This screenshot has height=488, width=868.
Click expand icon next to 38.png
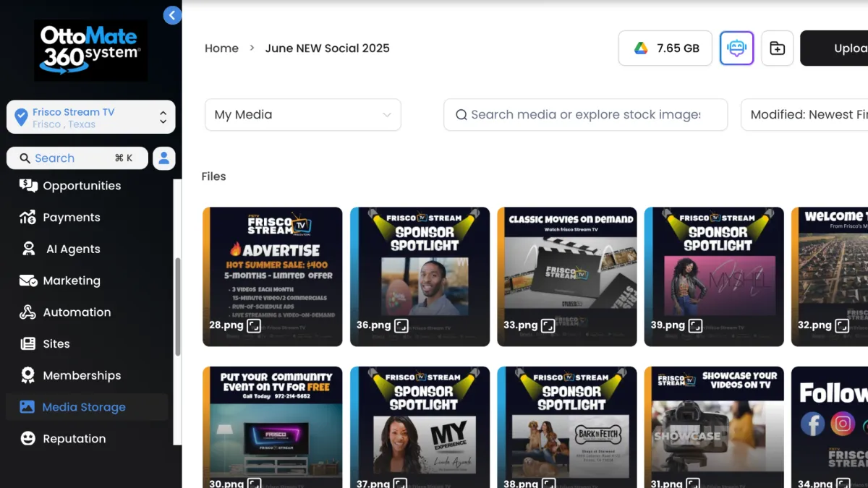[x=548, y=484]
